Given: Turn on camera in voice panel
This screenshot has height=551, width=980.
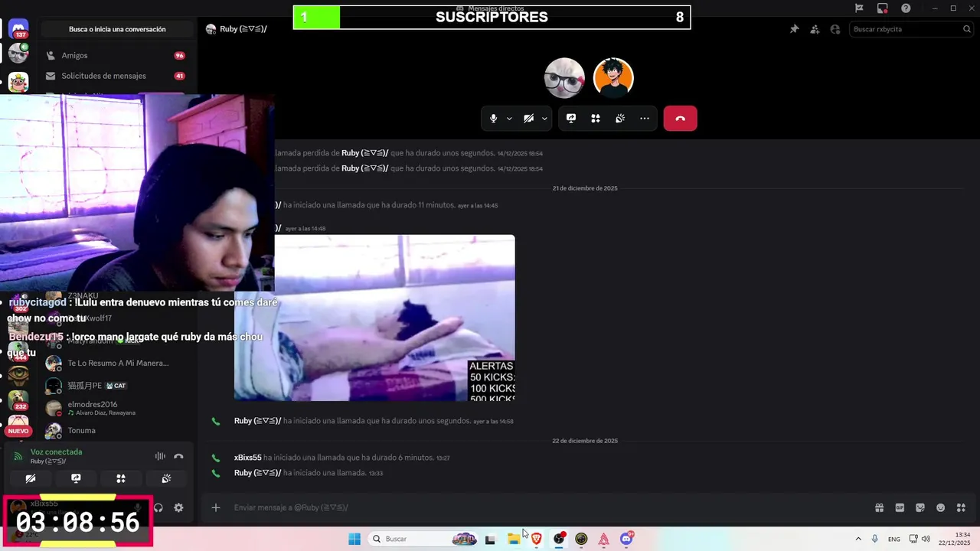Looking at the screenshot, I should click(x=31, y=478).
